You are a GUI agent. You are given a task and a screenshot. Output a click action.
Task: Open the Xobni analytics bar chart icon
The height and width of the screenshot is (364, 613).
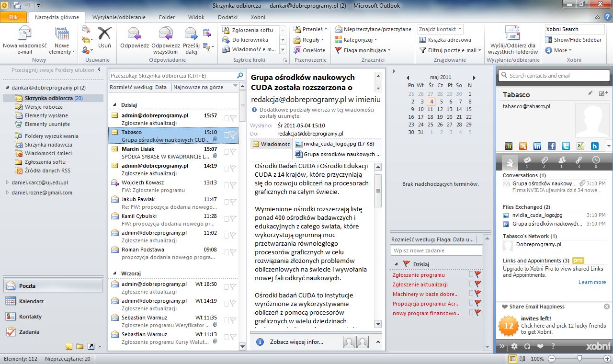[509, 146]
